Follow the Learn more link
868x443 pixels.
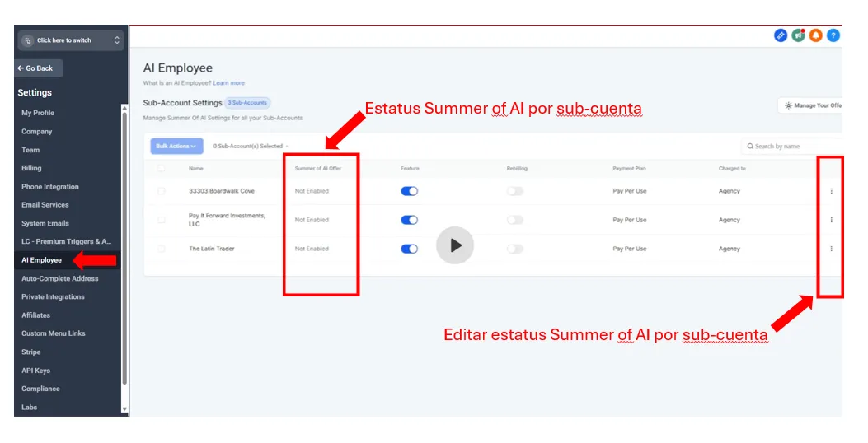[228, 83]
